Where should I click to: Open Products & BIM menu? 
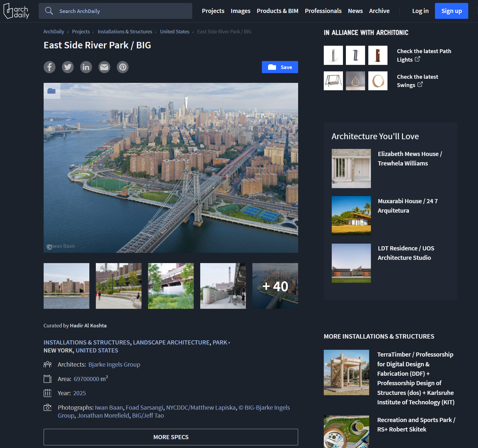pyautogui.click(x=277, y=11)
